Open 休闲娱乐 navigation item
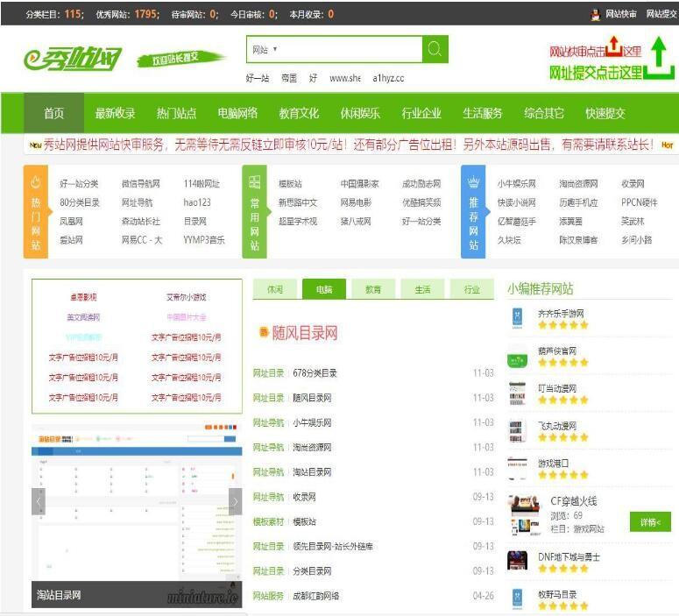Viewport: 679px width, 616px height. coord(360,113)
